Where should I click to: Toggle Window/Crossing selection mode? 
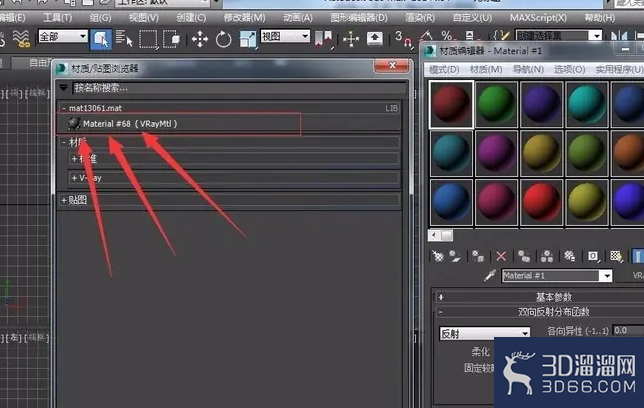pos(172,39)
